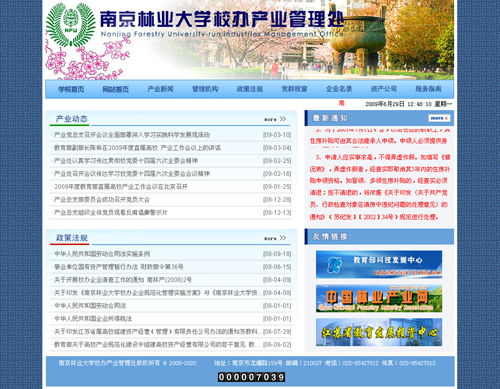This screenshot has height=389, width=500.
Task: Click the NFU university logo emblem
Action: click(x=71, y=25)
